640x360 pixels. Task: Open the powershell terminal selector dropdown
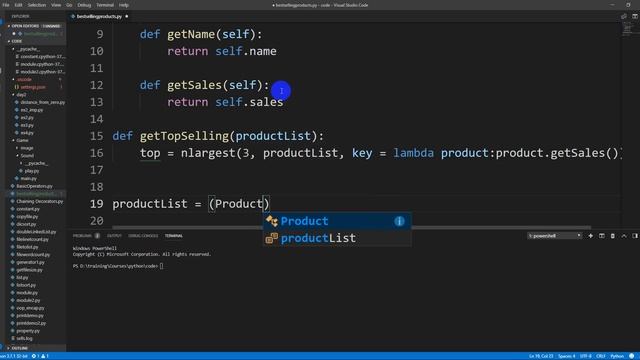pyautogui.click(x=554, y=236)
